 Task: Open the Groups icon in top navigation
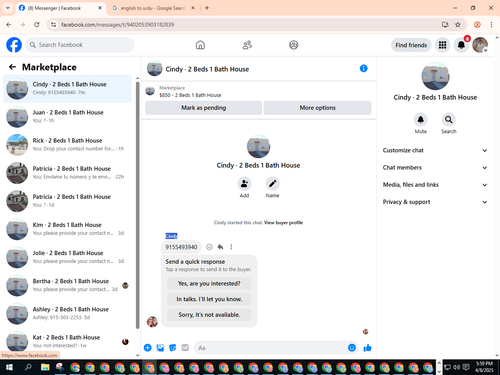click(x=294, y=45)
